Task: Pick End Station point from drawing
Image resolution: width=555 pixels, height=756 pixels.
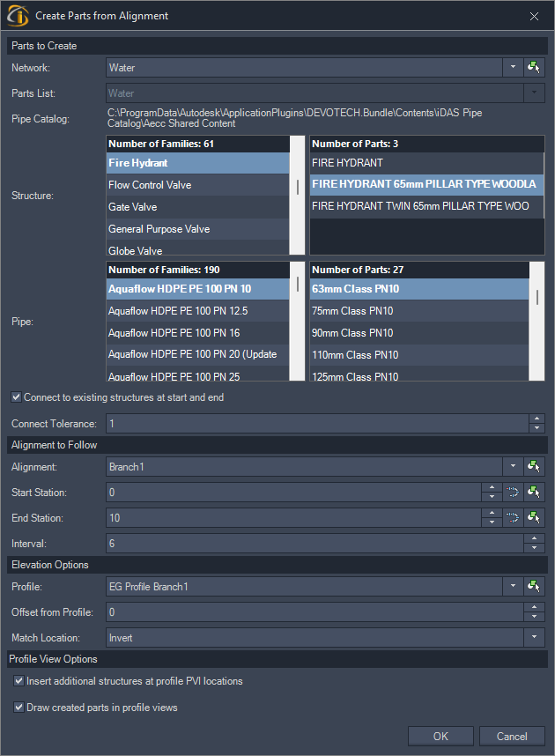Action: click(x=534, y=517)
